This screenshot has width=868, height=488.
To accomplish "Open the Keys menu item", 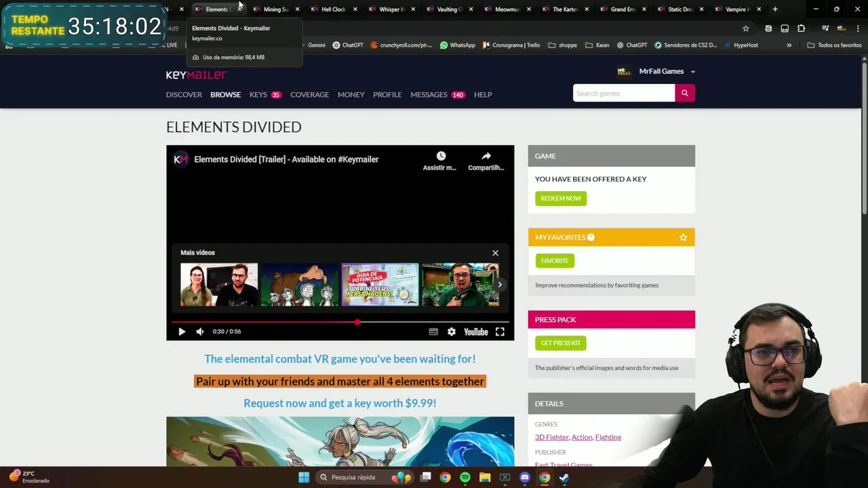I will point(258,95).
